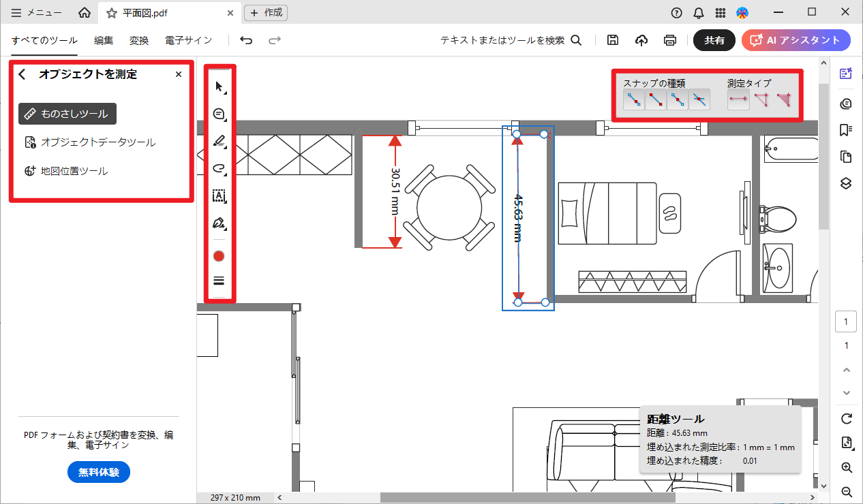Select the arrow selection tool
This screenshot has width=863, height=504.
[x=219, y=86]
